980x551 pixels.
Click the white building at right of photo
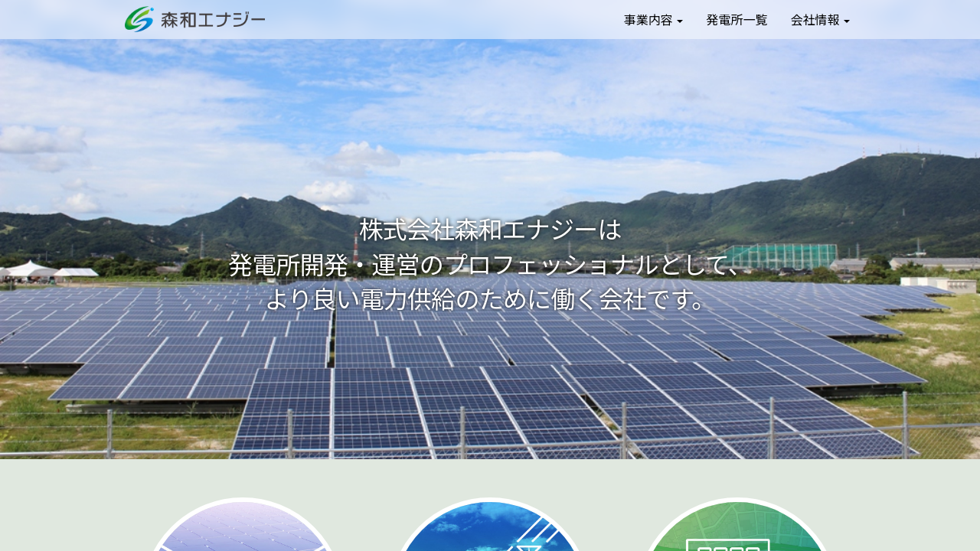pyautogui.click(x=938, y=284)
